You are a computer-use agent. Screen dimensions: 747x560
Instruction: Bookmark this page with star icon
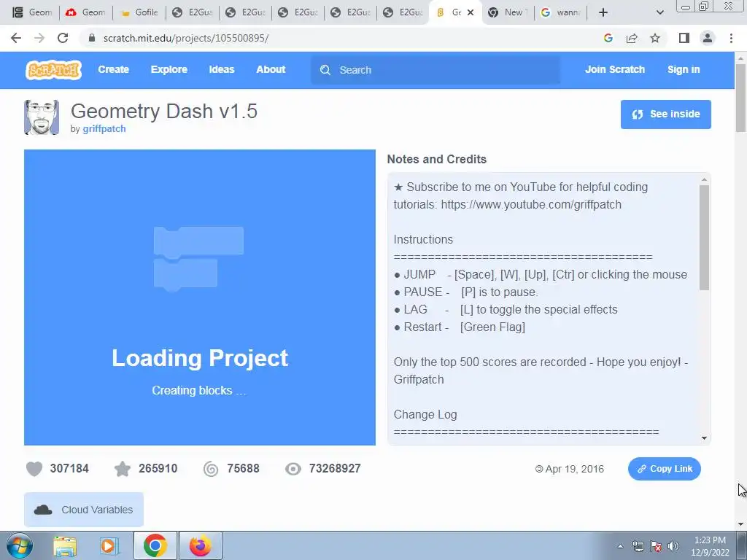tap(655, 38)
